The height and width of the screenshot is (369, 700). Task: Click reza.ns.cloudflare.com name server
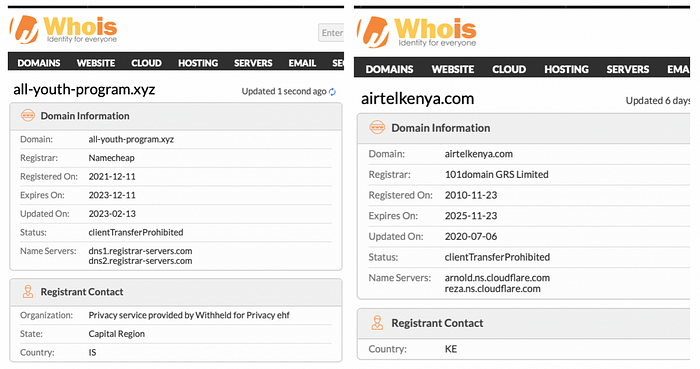[x=492, y=289]
